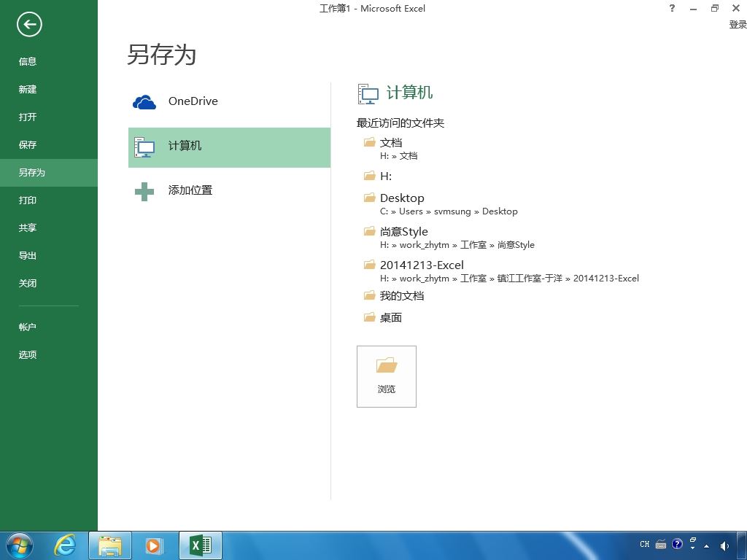This screenshot has height=560, width=747.
Task: Click the 计算机 icon in locations list
Action: point(144,147)
